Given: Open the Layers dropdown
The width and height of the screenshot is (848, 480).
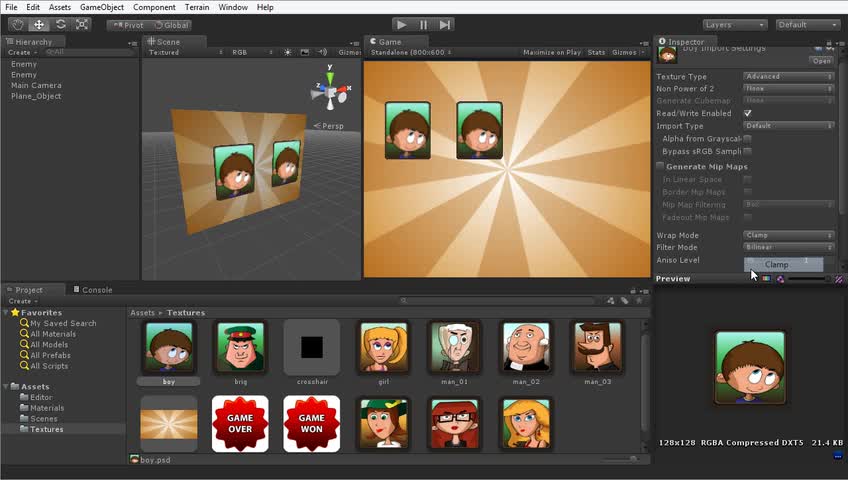Looking at the screenshot, I should point(734,24).
